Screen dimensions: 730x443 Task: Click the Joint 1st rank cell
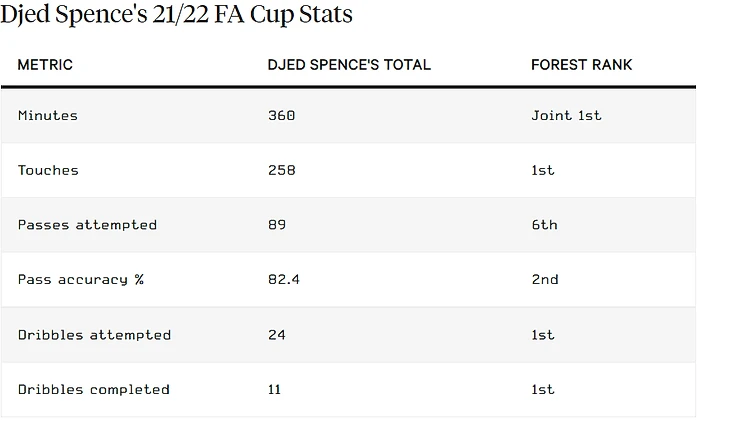pyautogui.click(x=566, y=115)
